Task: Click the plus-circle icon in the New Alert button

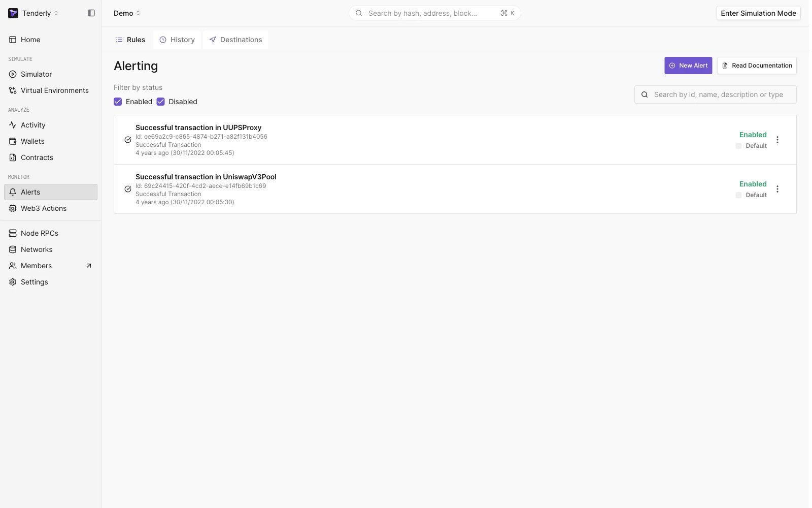Action: (x=672, y=66)
